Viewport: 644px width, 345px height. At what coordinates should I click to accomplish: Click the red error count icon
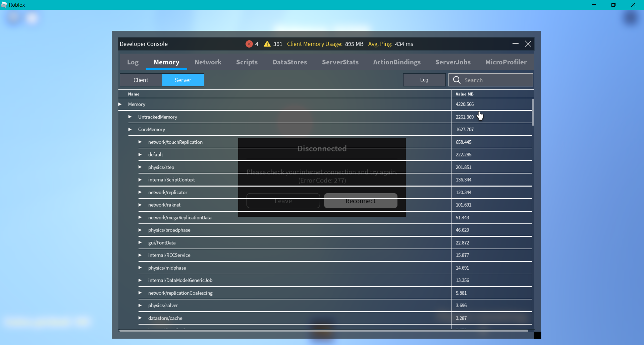coord(249,44)
